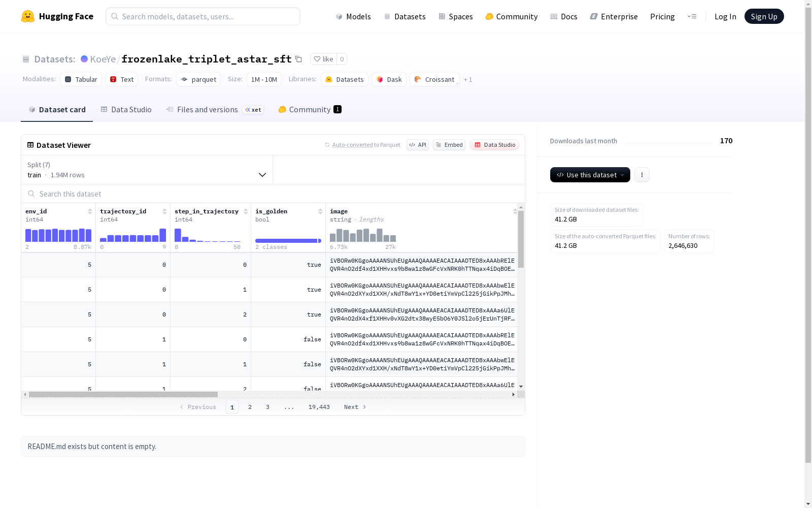
Task: Click the horizontal table scrollbar
Action: 123,394
